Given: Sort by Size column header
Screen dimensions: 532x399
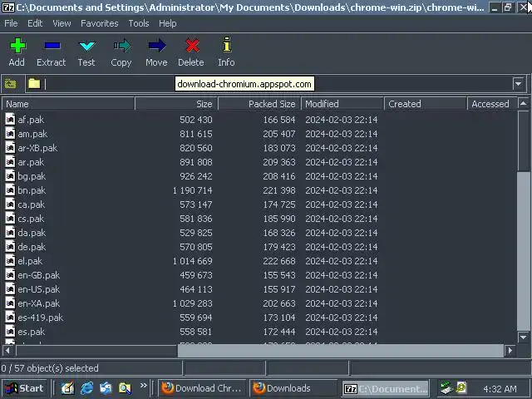Looking at the screenshot, I should pyautogui.click(x=176, y=104).
